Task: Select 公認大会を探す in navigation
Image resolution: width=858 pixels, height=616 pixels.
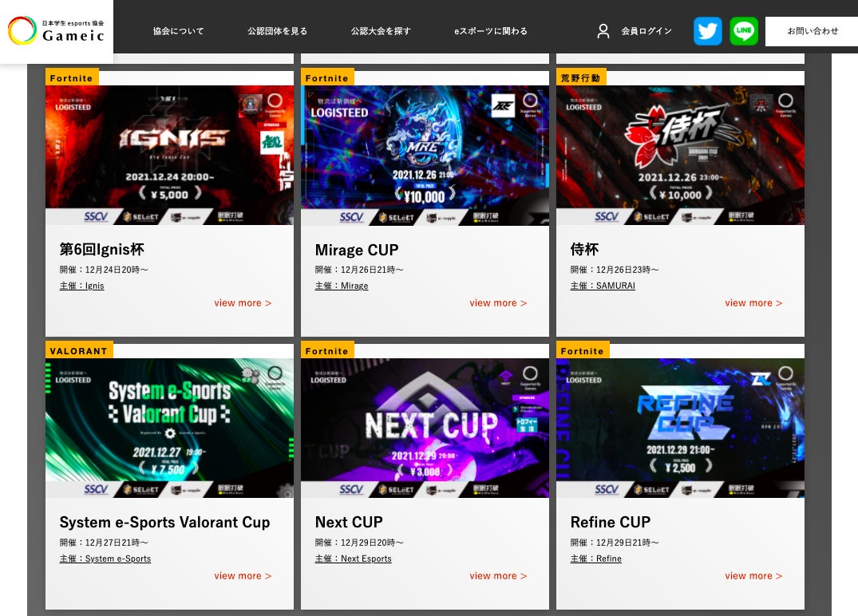Action: [x=381, y=31]
